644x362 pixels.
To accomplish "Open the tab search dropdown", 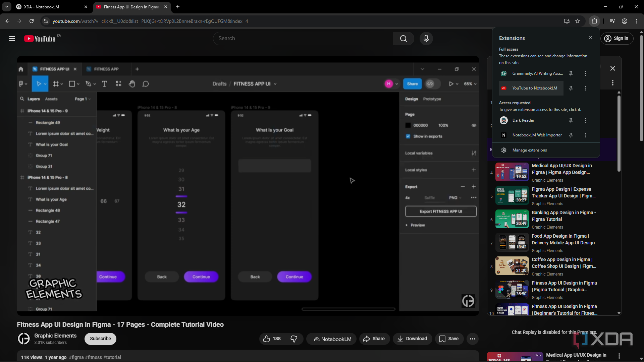I will pos(6,7).
